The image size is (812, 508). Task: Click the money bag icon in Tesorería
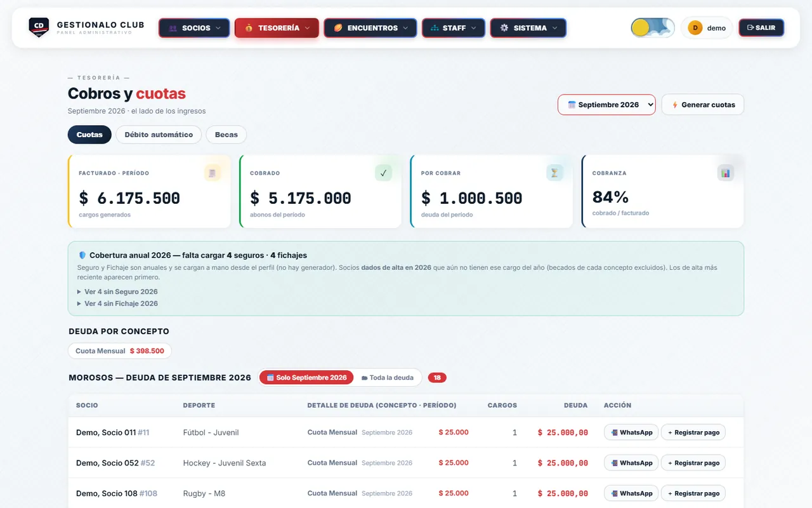pyautogui.click(x=249, y=28)
